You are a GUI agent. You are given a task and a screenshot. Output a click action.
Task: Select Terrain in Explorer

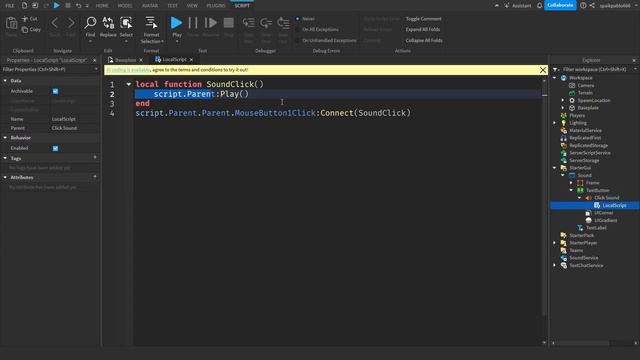[585, 93]
